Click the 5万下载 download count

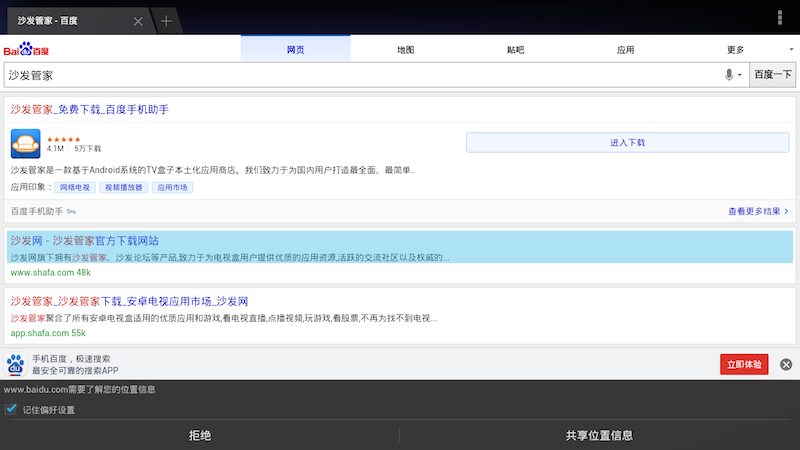[88, 148]
